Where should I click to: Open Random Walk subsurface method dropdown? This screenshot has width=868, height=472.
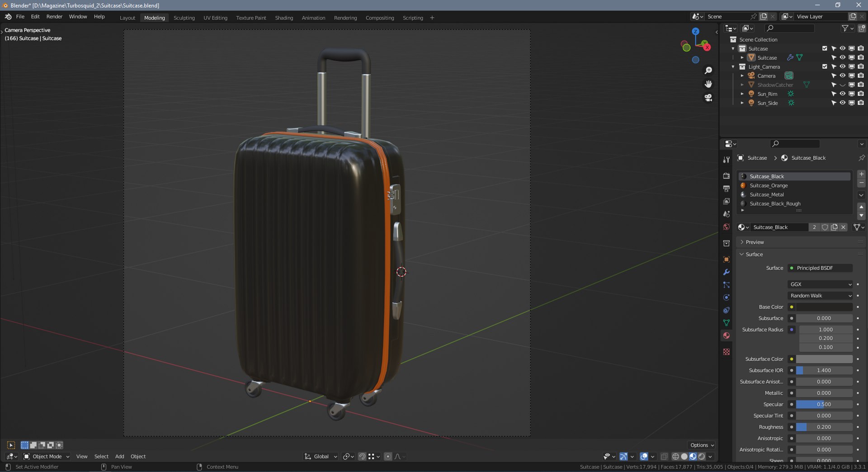click(820, 296)
